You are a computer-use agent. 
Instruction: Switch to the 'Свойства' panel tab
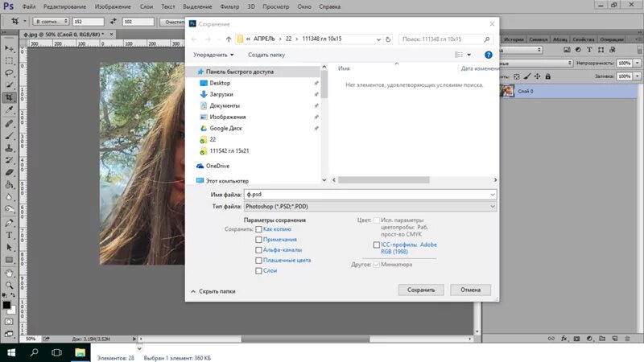click(x=583, y=39)
